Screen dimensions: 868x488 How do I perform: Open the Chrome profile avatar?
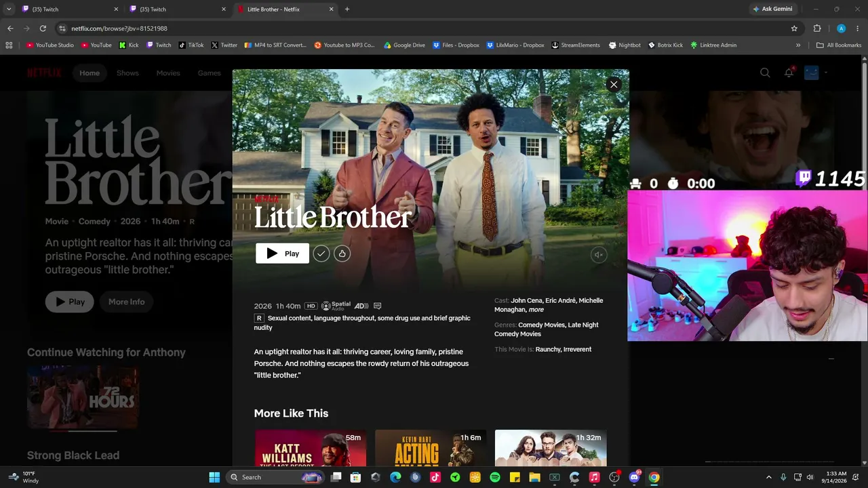point(841,28)
